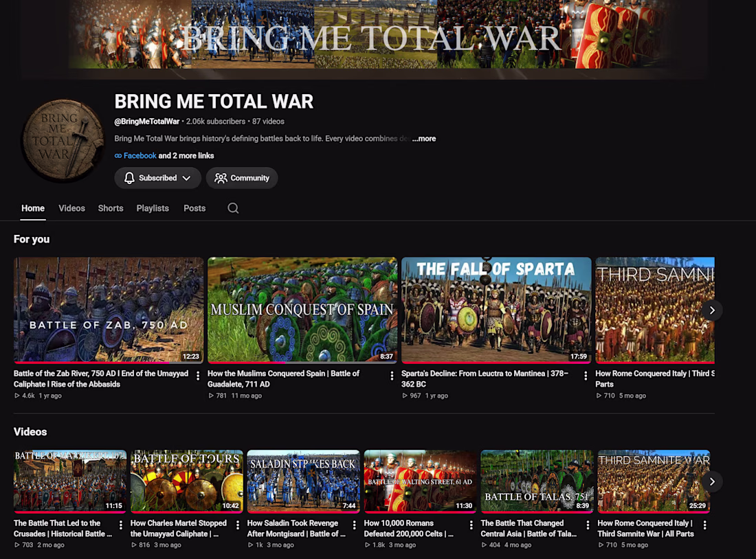Open How 10,000 Romans Defeated 200,000 Celts title
This screenshot has height=559, width=756.
(408, 528)
